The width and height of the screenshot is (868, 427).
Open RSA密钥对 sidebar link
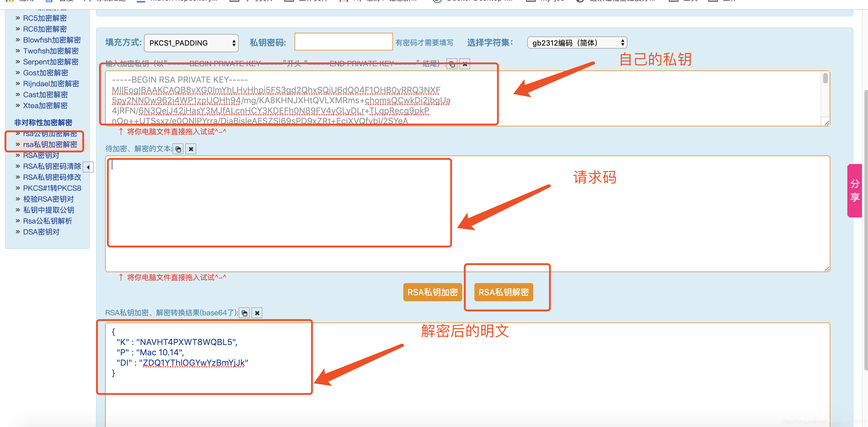[x=41, y=155]
